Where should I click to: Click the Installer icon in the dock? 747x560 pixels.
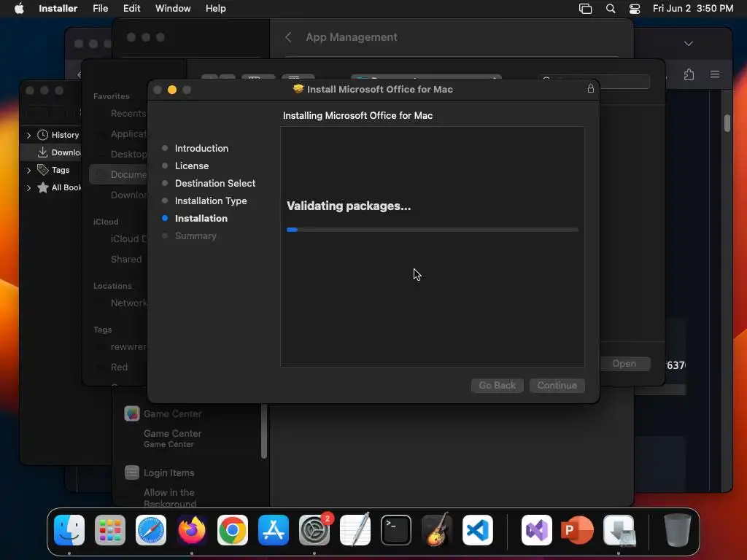[x=619, y=529]
